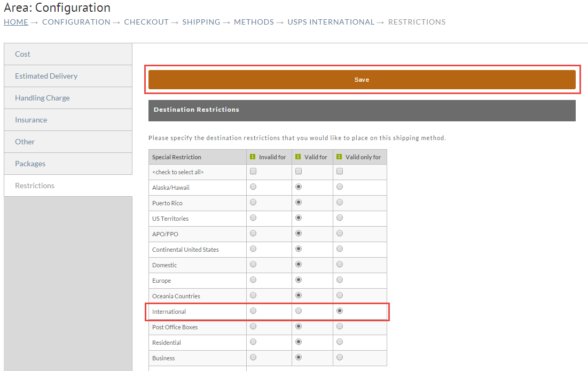Set International to Valid for

[x=299, y=311]
